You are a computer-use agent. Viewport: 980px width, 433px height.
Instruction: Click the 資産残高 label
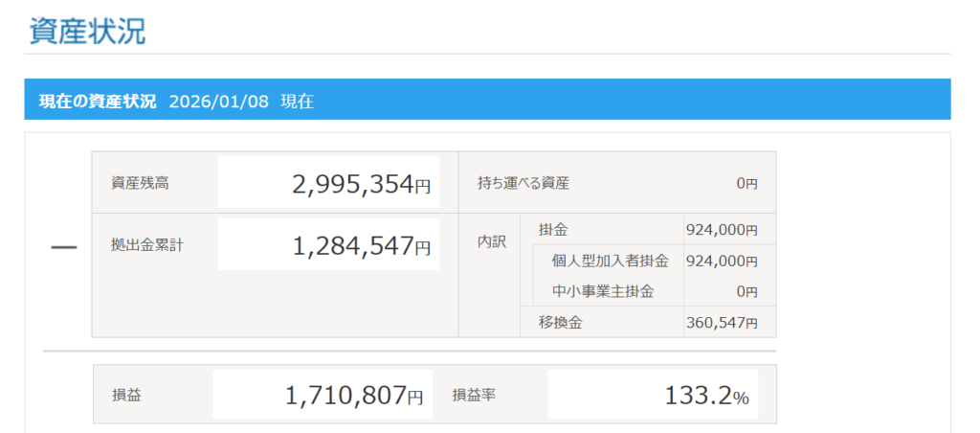(140, 183)
